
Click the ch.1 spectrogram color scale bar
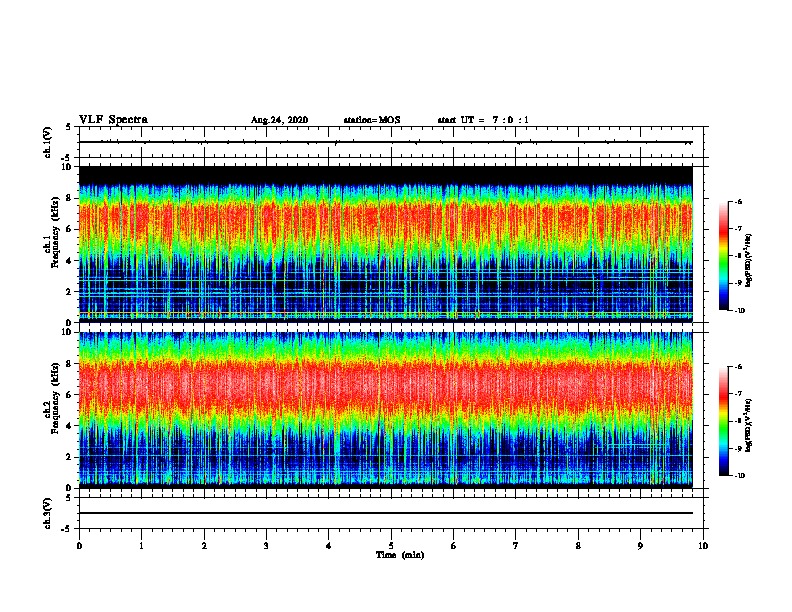(x=723, y=256)
